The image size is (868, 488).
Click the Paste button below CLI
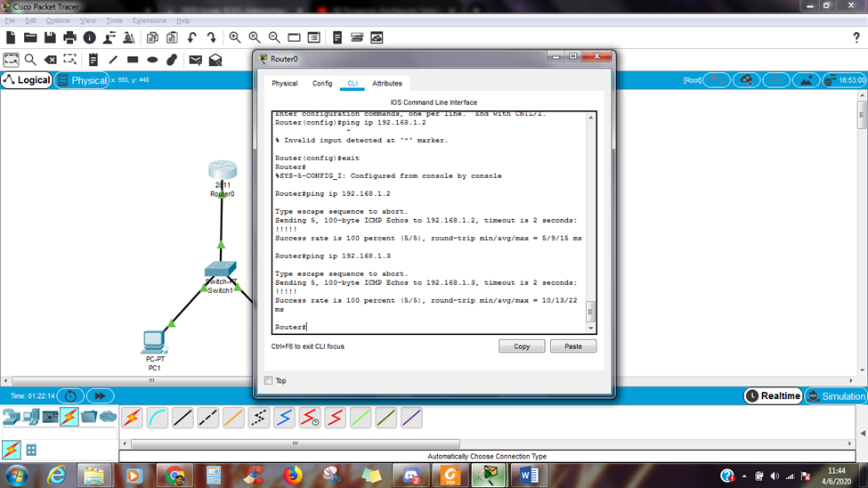pos(573,346)
